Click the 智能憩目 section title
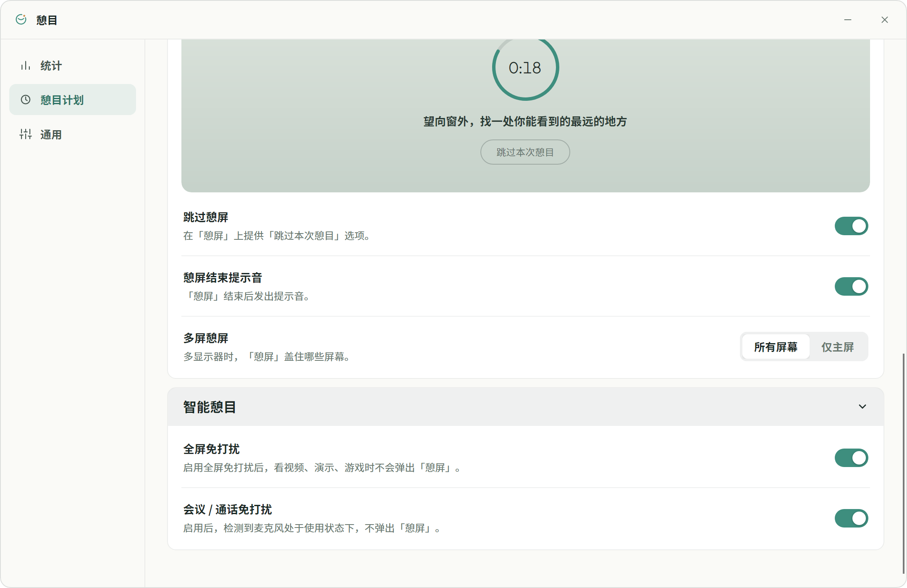907x588 pixels. pos(210,407)
